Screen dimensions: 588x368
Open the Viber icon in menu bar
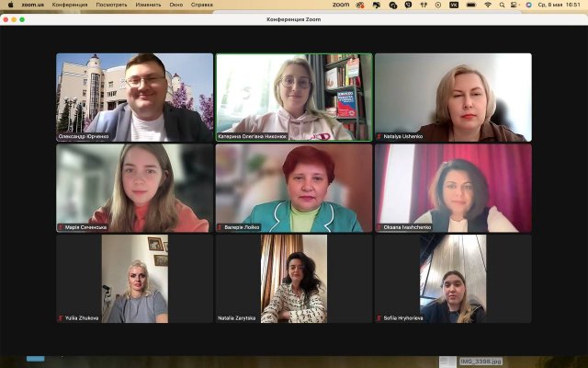pyautogui.click(x=407, y=5)
